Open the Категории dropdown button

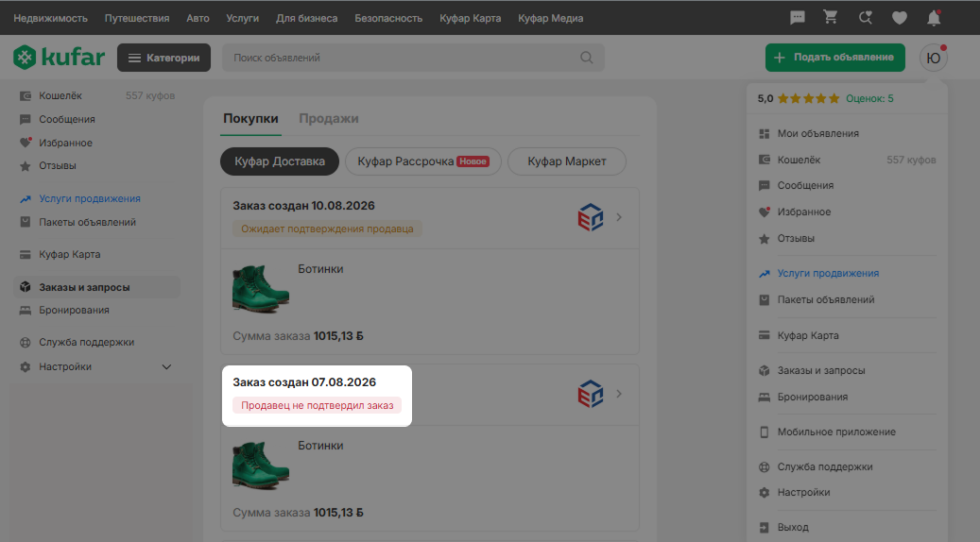pos(163,58)
